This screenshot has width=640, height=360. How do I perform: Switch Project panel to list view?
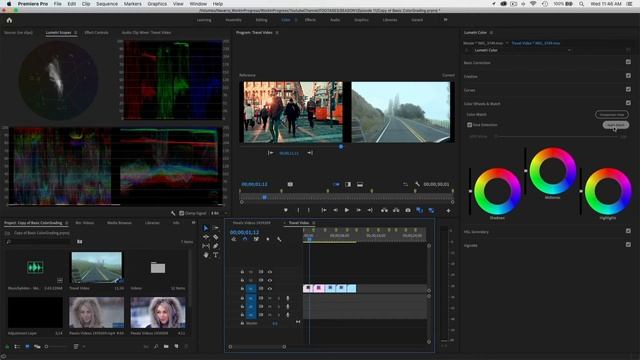(x=17, y=347)
